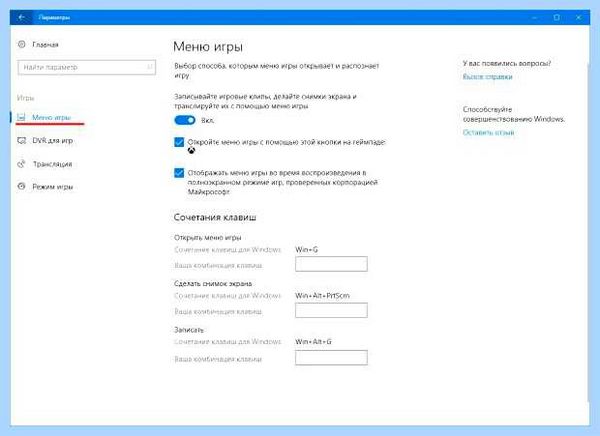The image size is (600, 436).
Task: Select the Трансляция broadcast icon
Action: [21, 164]
